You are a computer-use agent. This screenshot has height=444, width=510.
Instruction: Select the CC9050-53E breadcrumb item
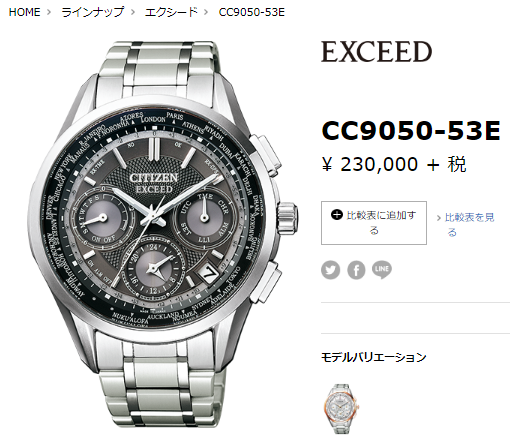(x=252, y=12)
